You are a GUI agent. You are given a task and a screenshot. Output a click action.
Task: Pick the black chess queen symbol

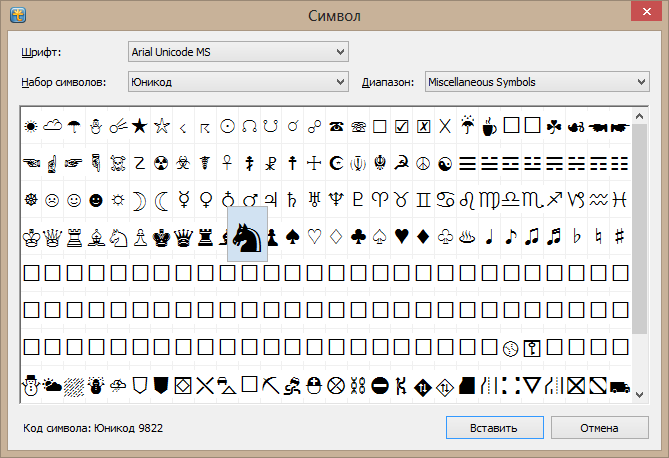[x=183, y=237]
